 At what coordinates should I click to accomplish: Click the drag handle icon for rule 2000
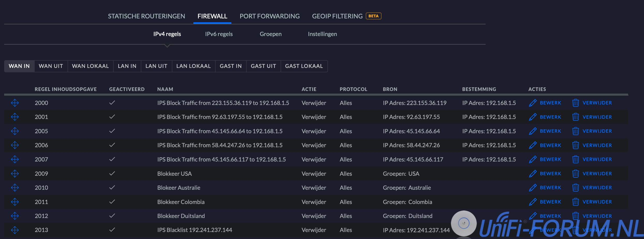[15, 103]
